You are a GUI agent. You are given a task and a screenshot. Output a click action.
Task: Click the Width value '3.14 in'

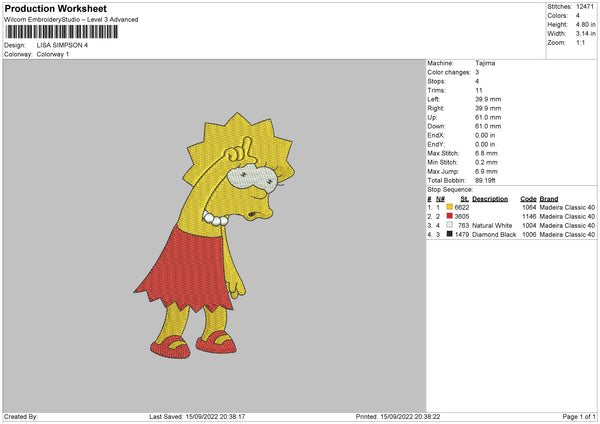[585, 34]
